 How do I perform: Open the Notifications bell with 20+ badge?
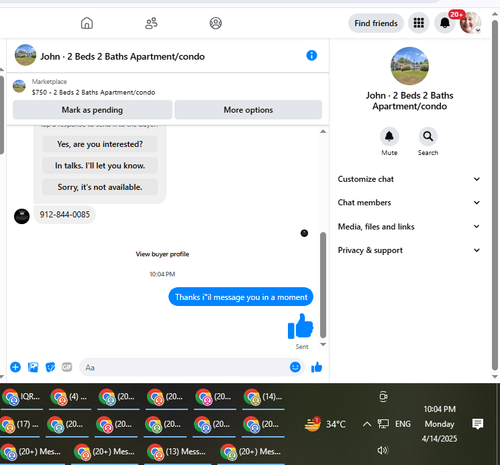point(445,23)
